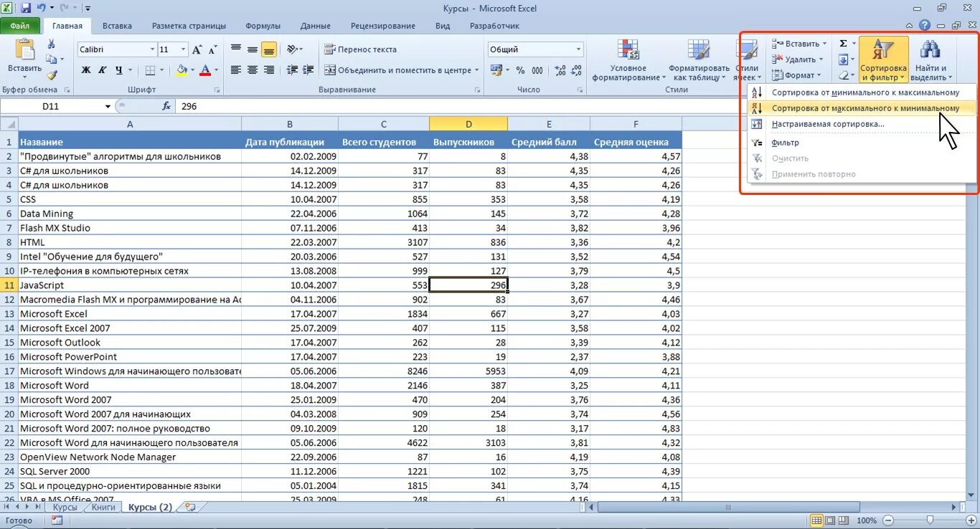Image resolution: width=980 pixels, height=529 pixels.
Task: Center text horizontally in the cell
Action: click(253, 70)
